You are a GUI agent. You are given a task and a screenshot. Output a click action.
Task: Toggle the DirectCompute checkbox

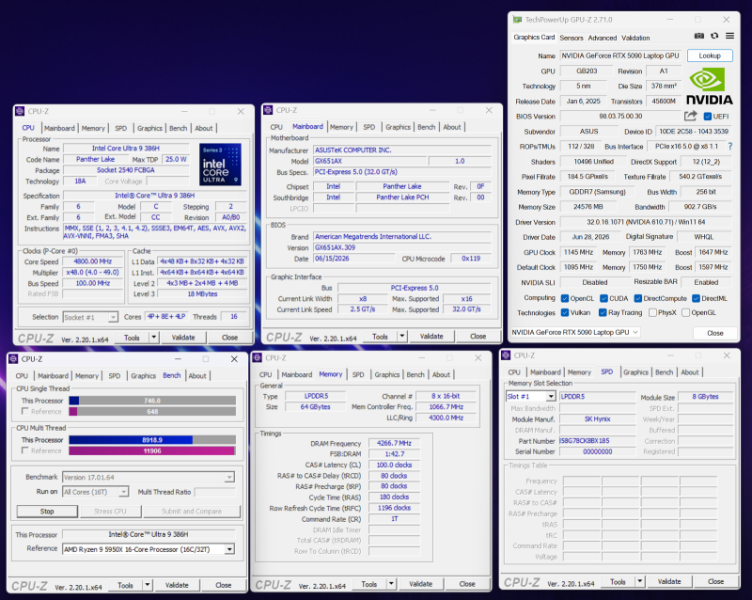[638, 298]
